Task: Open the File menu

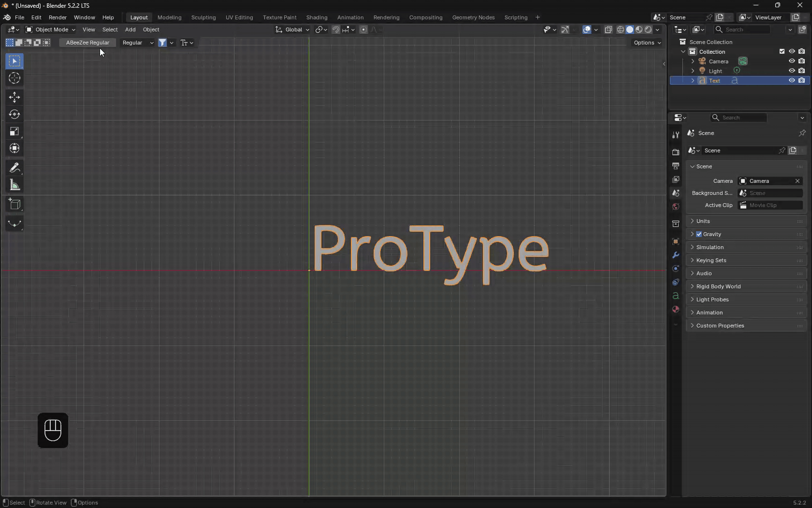Action: [19, 17]
